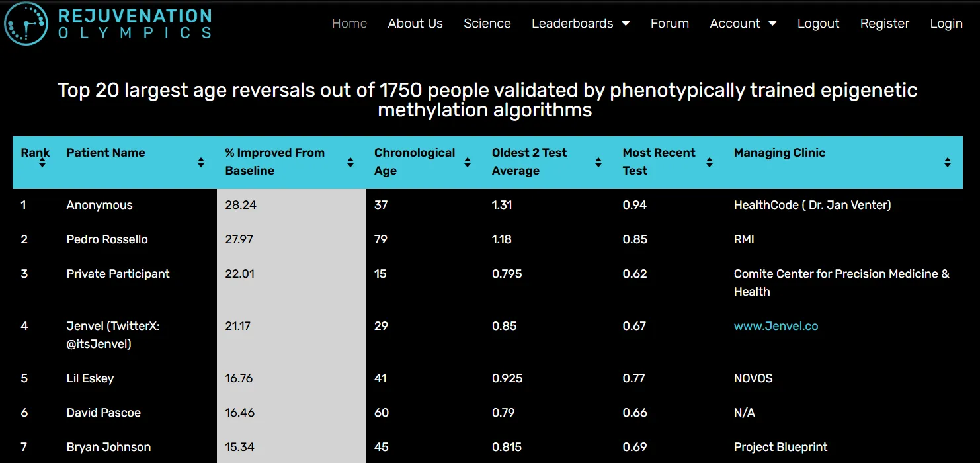Click the RMI clinic cell
980x463 pixels.
(744, 239)
